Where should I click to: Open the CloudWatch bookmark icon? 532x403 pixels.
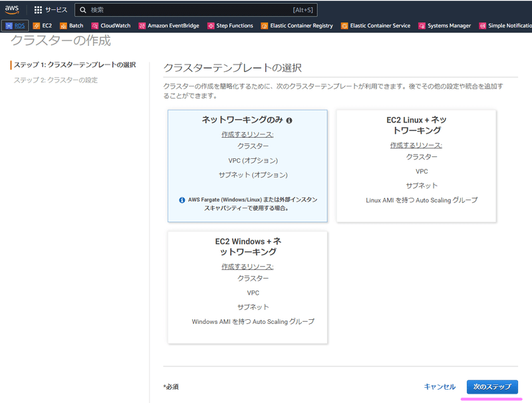[x=94, y=26]
